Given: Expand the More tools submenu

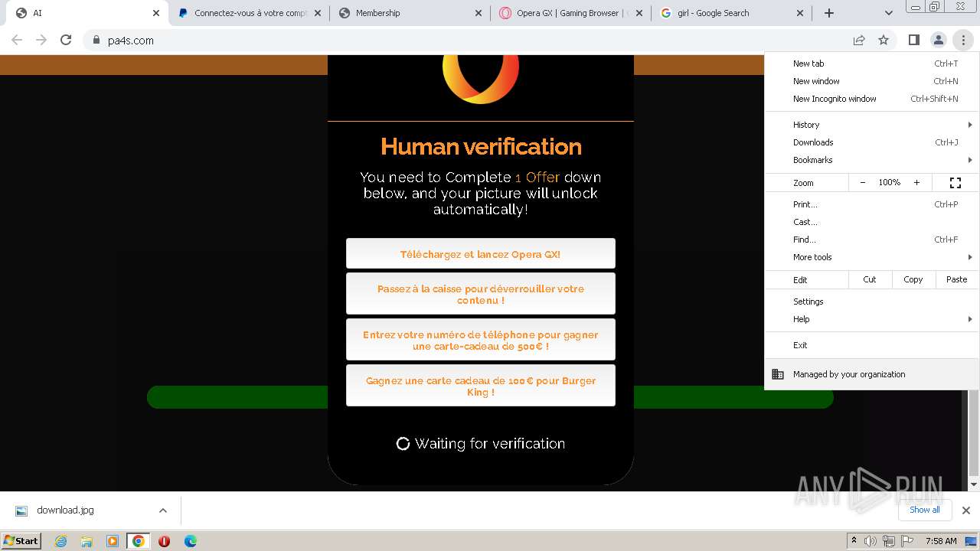Looking at the screenshot, I should tap(872, 257).
